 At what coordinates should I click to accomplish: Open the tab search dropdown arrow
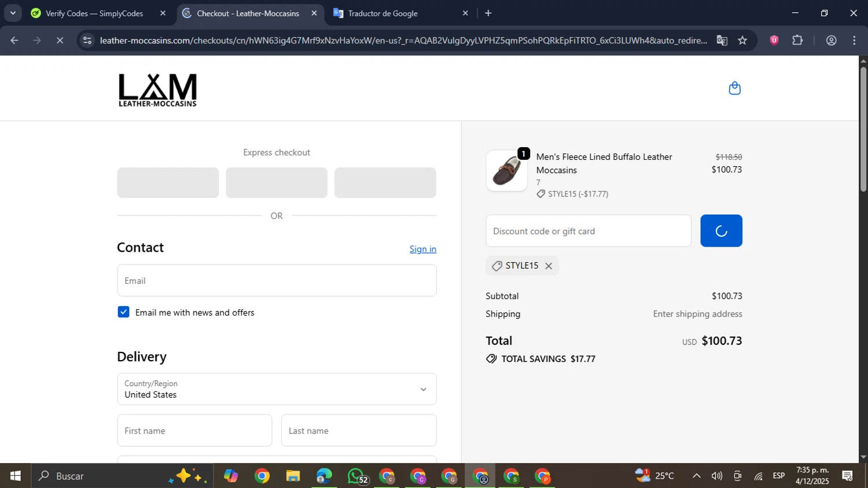coord(13,13)
